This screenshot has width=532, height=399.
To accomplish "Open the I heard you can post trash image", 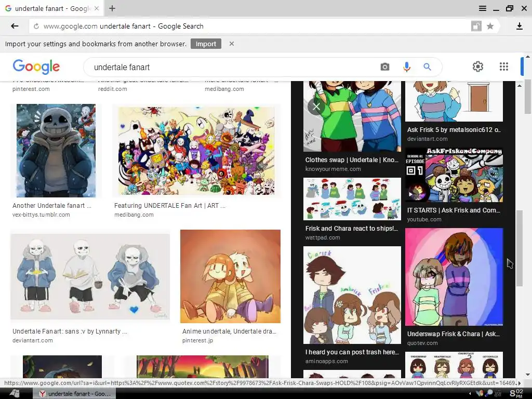I will point(352,295).
